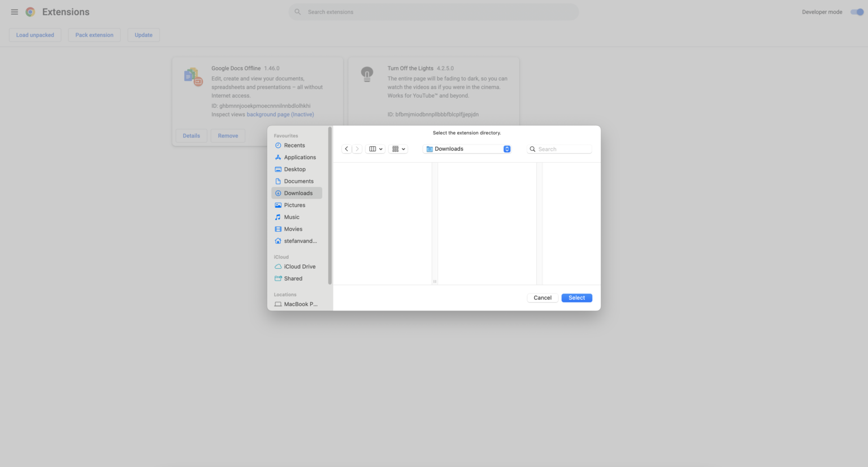The width and height of the screenshot is (868, 467).
Task: Toggle Developer mode off
Action: (x=856, y=11)
